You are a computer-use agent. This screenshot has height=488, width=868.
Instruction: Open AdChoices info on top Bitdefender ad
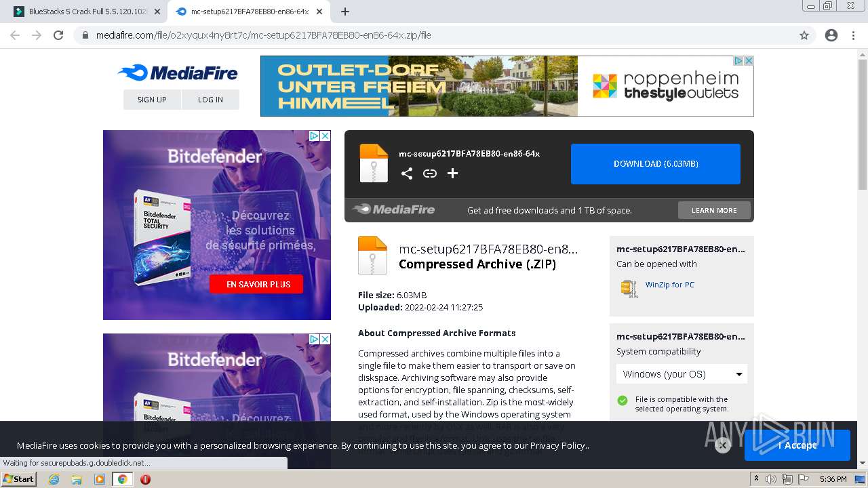(315, 136)
